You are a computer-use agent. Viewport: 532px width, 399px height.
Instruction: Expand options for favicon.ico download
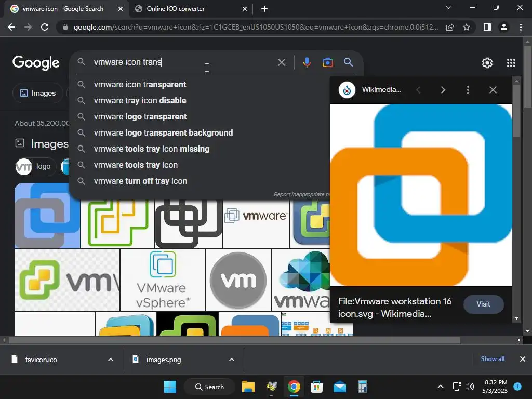tap(111, 360)
